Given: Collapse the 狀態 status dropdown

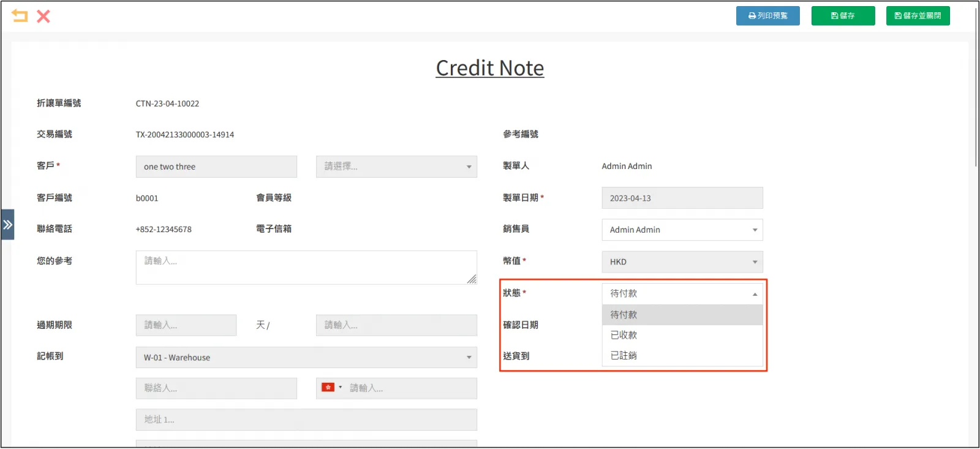Looking at the screenshot, I should tap(682, 293).
